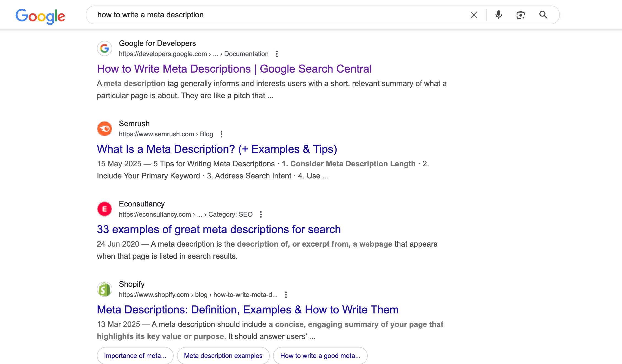Image resolution: width=622 pixels, height=364 pixels.
Task: Click the 13 Mar 2025 snippet date
Action: tap(119, 324)
